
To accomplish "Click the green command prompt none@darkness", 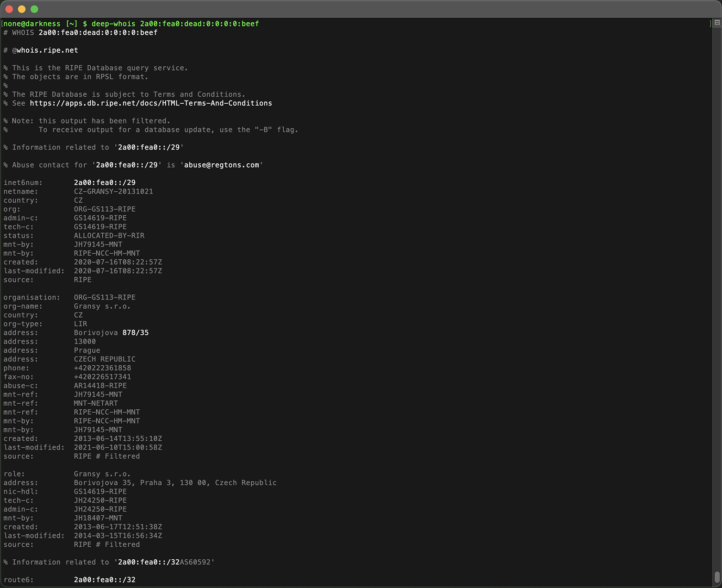I will click(31, 24).
